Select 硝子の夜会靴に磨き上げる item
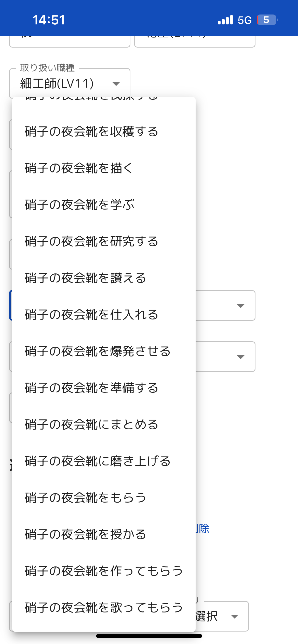298x644 pixels. coord(98,461)
